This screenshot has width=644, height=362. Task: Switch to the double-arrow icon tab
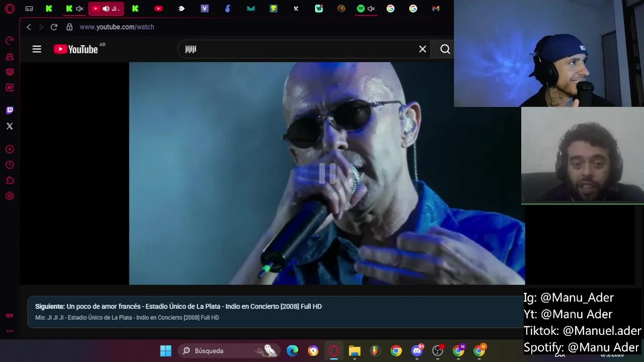[x=182, y=9]
